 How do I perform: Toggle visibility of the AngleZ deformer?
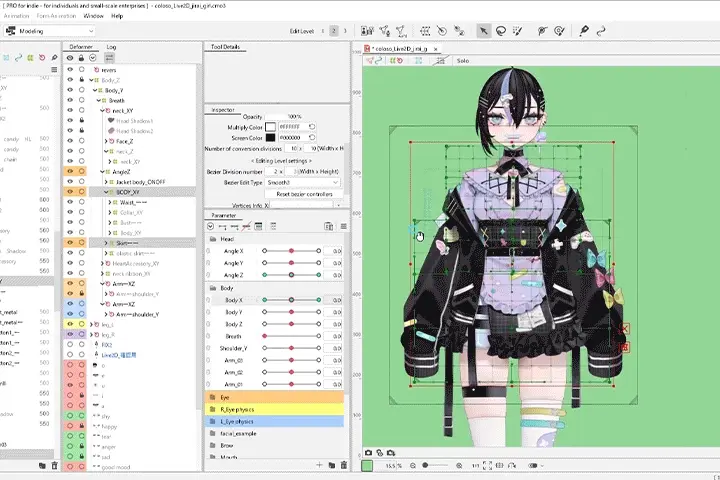tap(70, 171)
